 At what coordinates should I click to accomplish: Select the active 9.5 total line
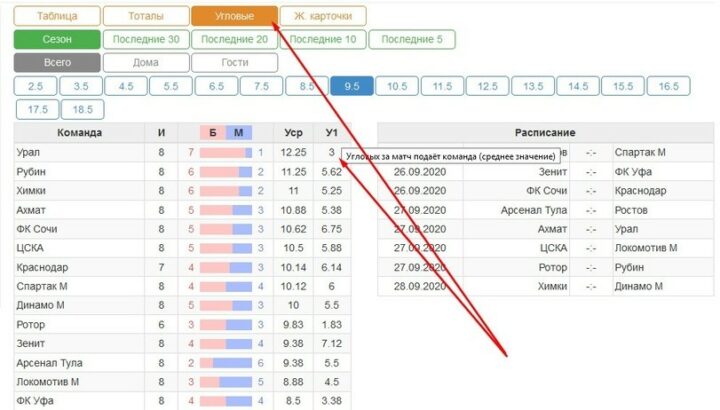click(x=352, y=86)
